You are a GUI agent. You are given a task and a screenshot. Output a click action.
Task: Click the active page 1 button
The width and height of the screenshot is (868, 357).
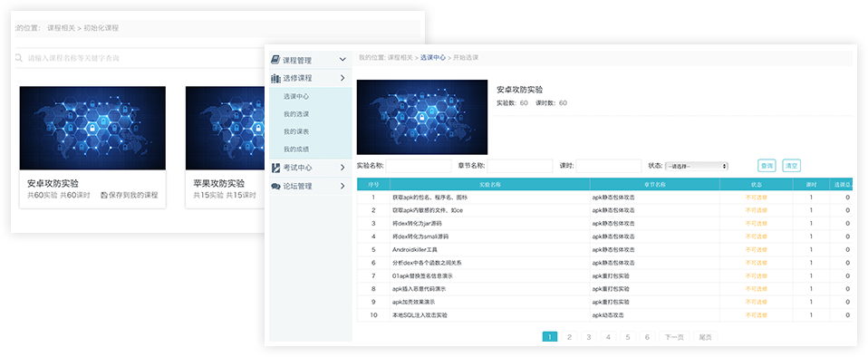(550, 336)
